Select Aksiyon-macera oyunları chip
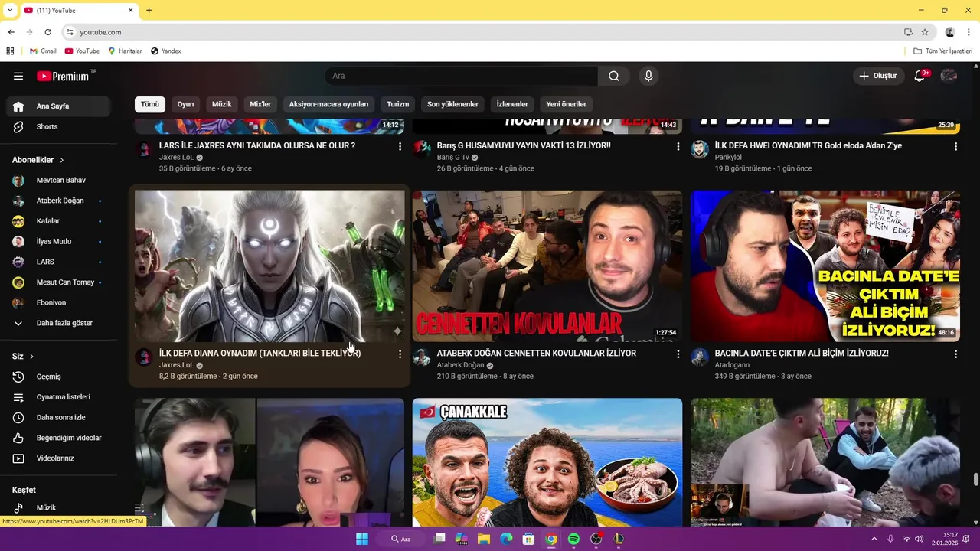Screen dimensions: 980x551 (x=328, y=104)
